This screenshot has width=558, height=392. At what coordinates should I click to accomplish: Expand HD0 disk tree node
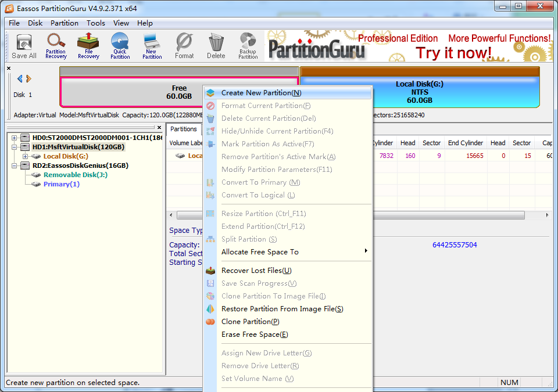coord(14,138)
